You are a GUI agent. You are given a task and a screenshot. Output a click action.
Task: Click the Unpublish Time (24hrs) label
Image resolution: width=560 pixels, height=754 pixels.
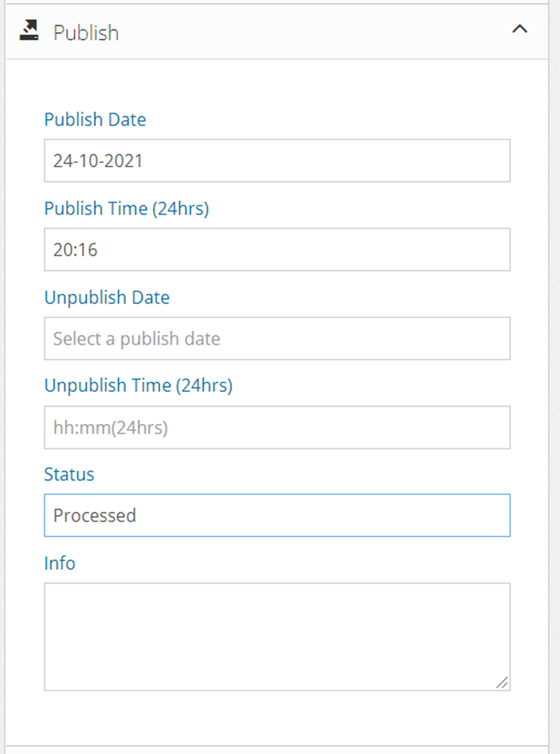click(x=138, y=386)
